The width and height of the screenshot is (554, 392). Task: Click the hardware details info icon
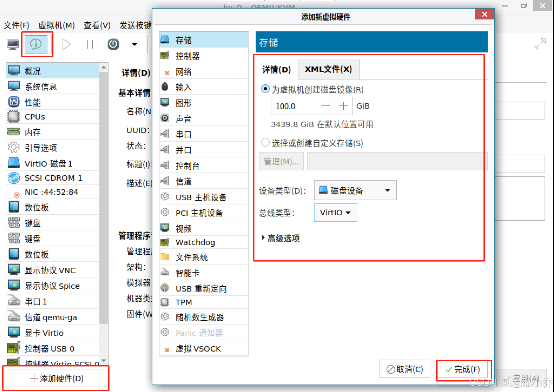[x=36, y=44]
